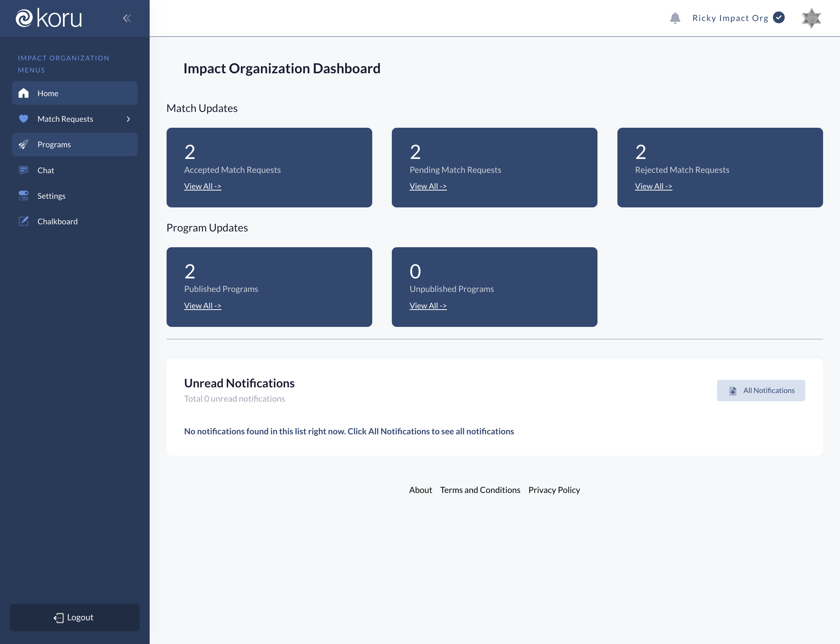Viewport: 840px width, 644px height.
Task: Click the 0 count in Unpublished Programs
Action: click(x=415, y=271)
